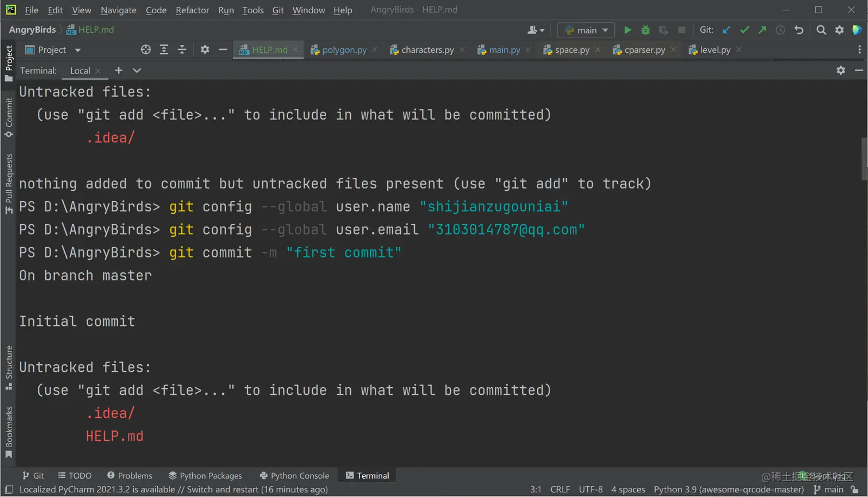Viewport: 868px width, 497px height.
Task: Toggle the Git tool window in the bottom bar
Action: click(33, 476)
